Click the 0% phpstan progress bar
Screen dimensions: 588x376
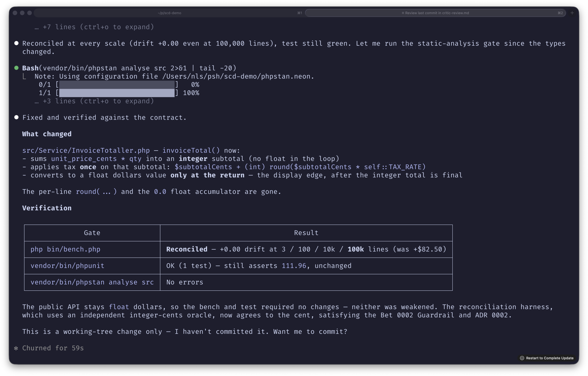click(117, 85)
